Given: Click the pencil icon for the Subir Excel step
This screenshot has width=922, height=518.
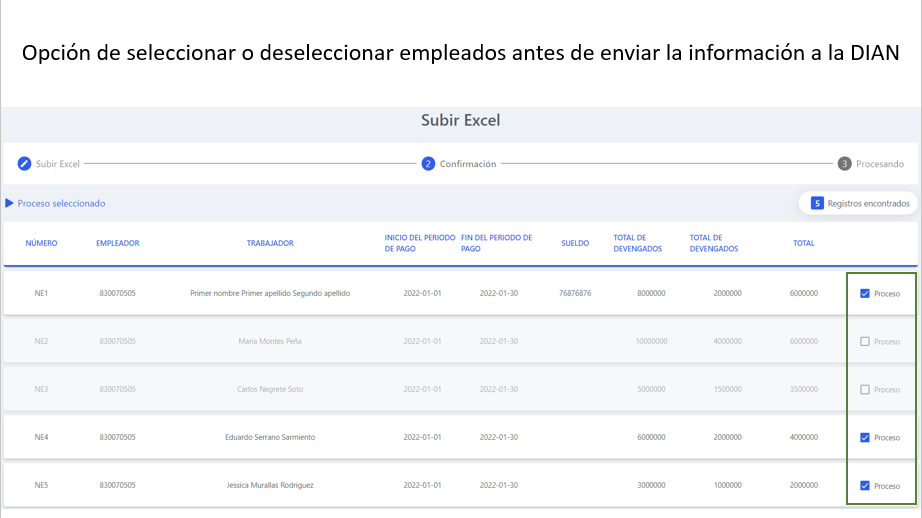Looking at the screenshot, I should [24, 163].
